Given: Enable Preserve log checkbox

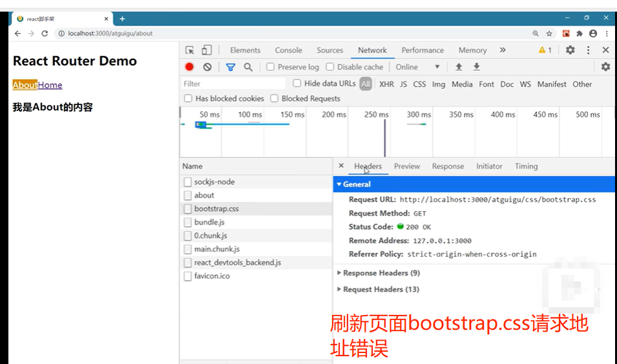Looking at the screenshot, I should click(x=270, y=67).
